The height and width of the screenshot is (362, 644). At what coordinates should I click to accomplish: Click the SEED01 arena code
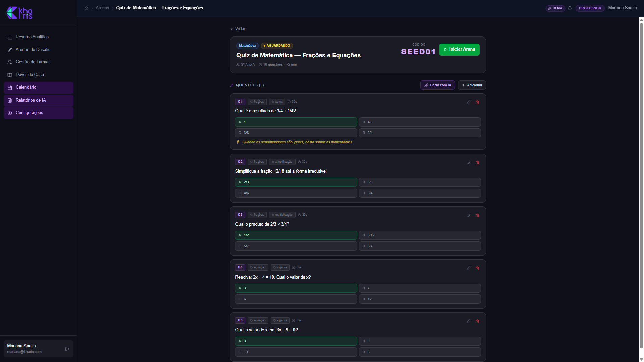coord(418,52)
